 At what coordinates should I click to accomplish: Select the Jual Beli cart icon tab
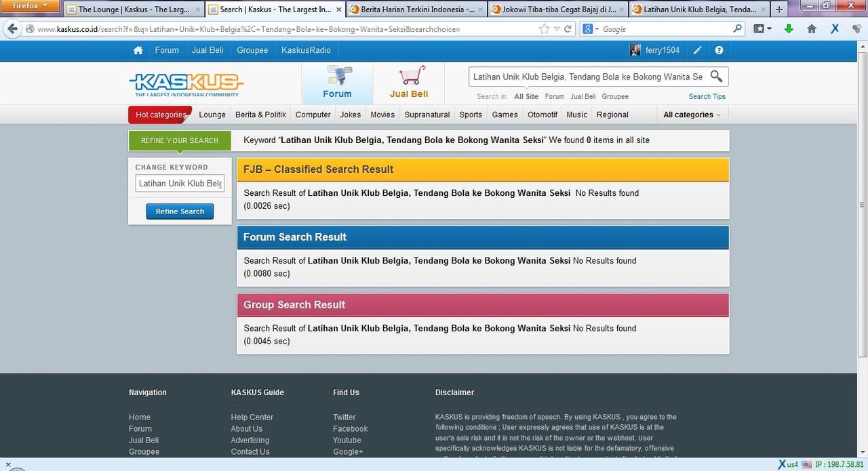pos(409,83)
